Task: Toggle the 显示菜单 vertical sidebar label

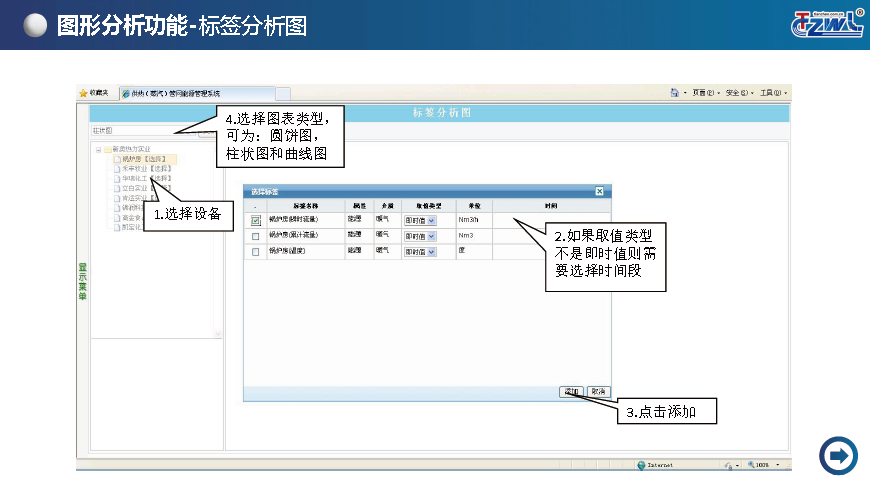Action: (x=83, y=281)
